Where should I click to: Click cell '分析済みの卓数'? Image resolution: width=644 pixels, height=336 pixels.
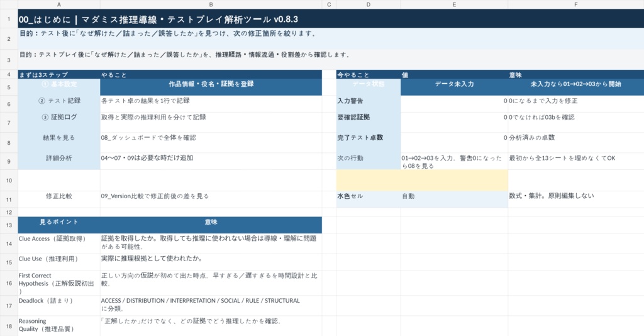576,143
